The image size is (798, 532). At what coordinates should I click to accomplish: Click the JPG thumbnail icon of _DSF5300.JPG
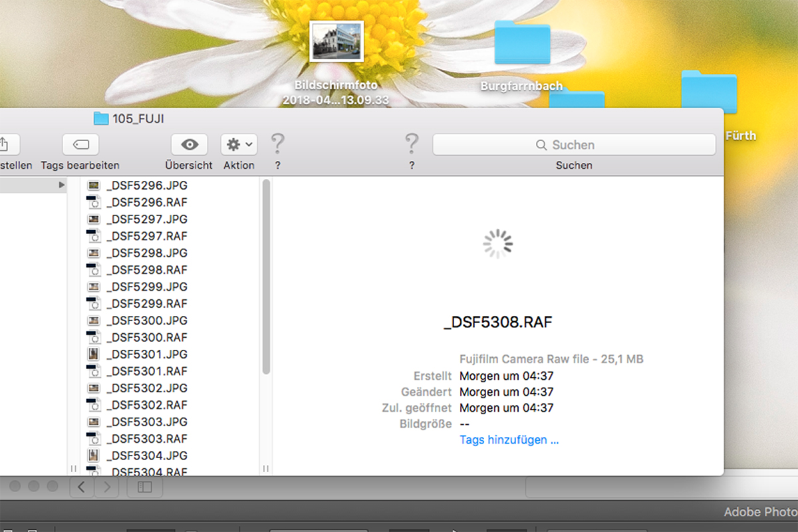click(x=94, y=321)
